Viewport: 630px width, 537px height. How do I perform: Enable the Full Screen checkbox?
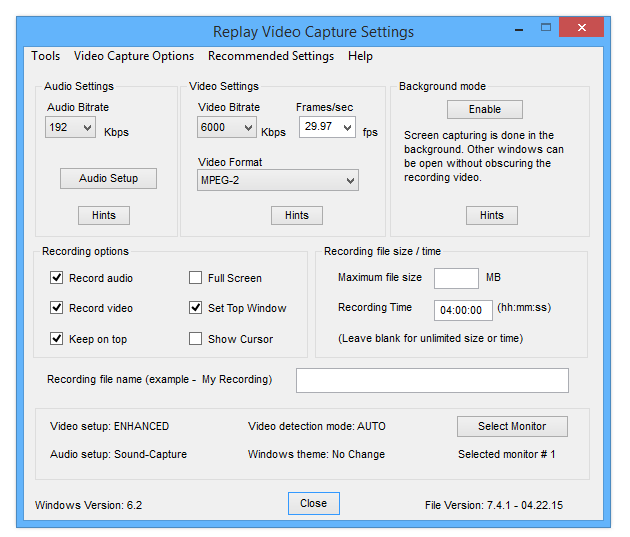click(x=196, y=278)
